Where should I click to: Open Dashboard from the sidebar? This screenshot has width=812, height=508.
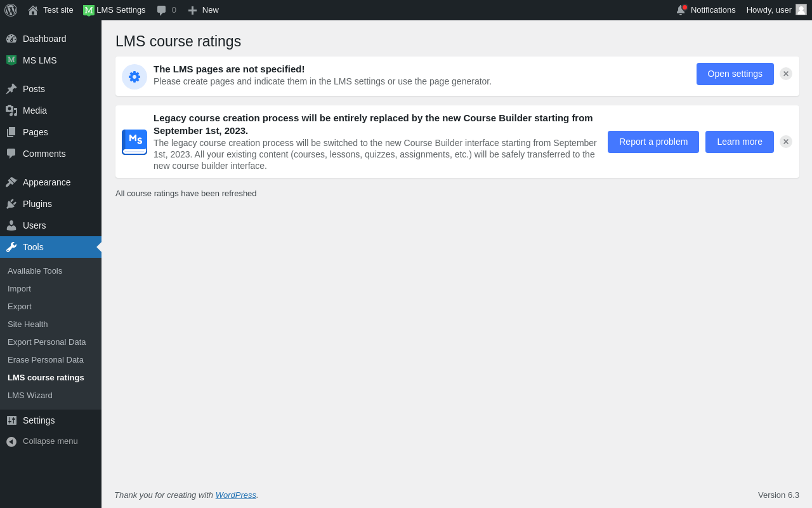[x=44, y=39]
